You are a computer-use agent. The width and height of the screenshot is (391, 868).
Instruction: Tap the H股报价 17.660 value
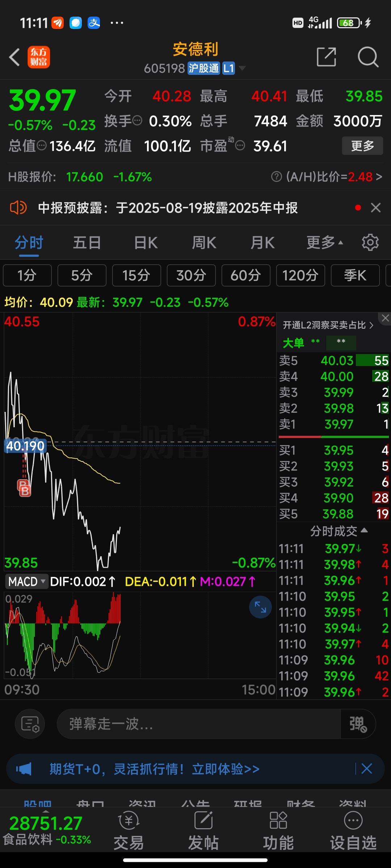(85, 177)
